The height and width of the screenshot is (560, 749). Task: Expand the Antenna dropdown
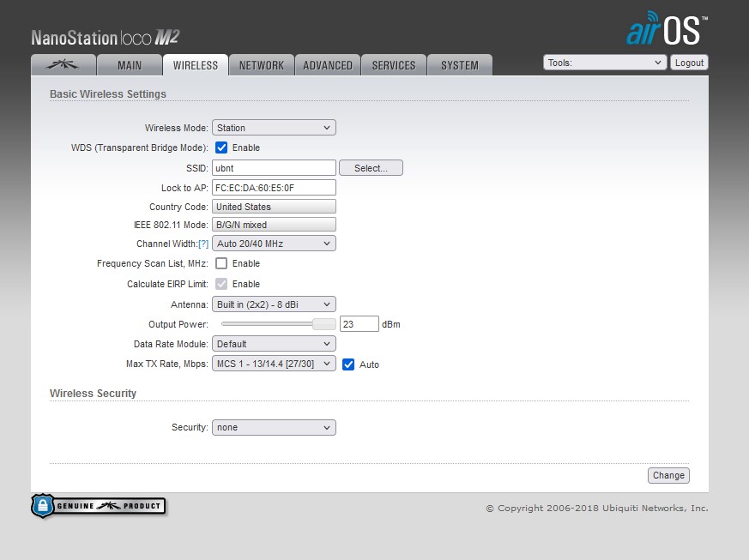pyautogui.click(x=275, y=304)
